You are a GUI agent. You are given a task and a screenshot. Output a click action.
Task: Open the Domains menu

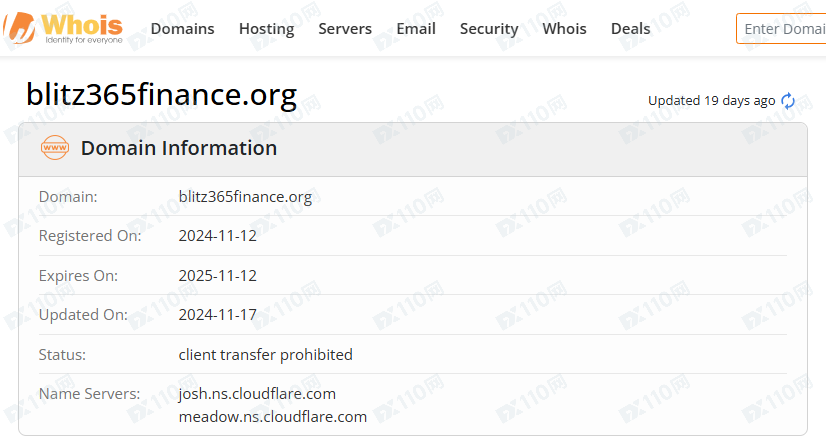click(182, 29)
